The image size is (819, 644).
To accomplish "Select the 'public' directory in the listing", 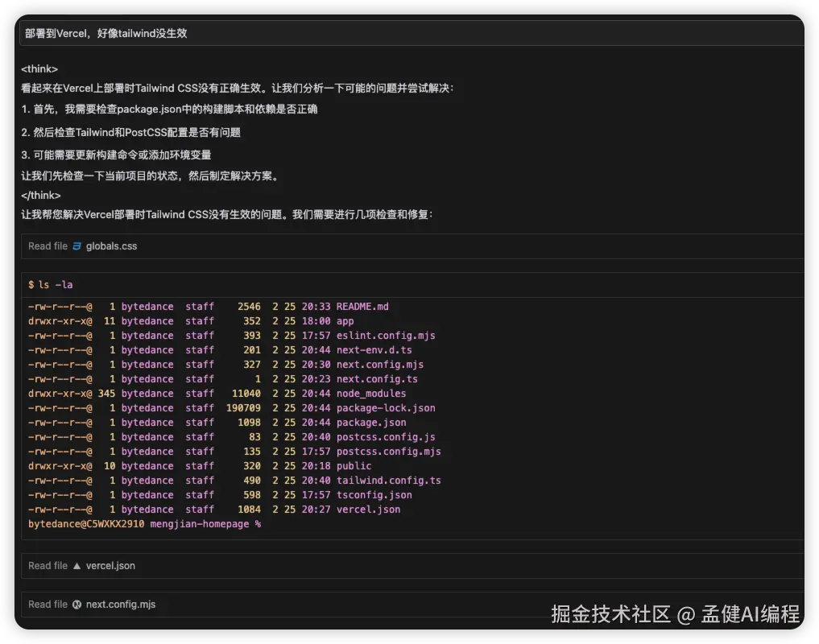I will (x=354, y=466).
